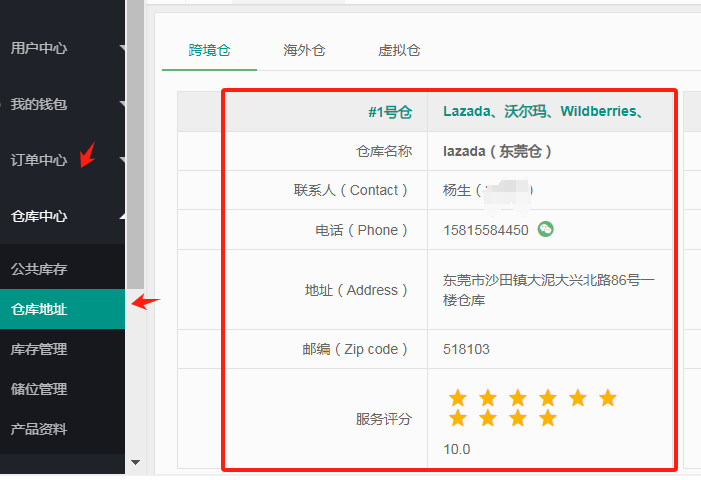Click the warehouse name lazada（东莞仓）
The height and width of the screenshot is (480, 701).
pyautogui.click(x=497, y=151)
